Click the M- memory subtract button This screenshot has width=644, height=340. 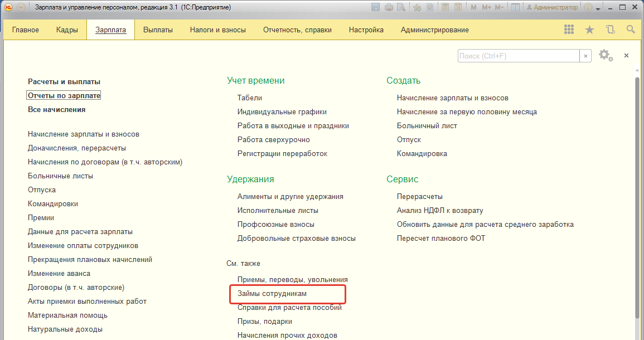tap(499, 7)
